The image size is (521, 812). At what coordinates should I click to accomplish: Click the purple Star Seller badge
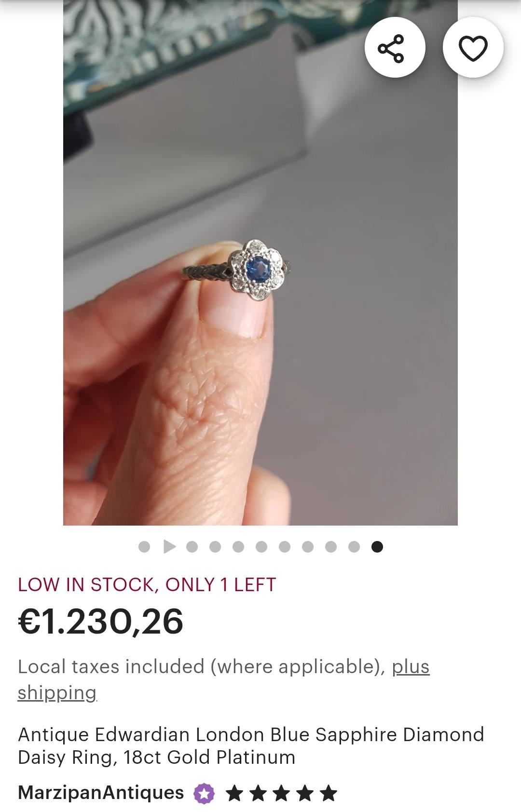[x=204, y=793]
